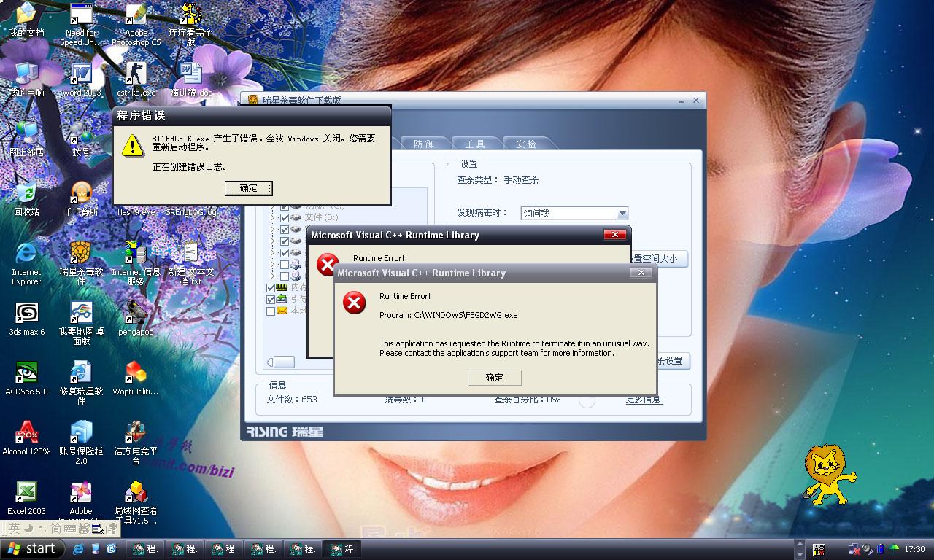
Task: Open Adobe Photoshop CS shortcut
Action: click(136, 24)
